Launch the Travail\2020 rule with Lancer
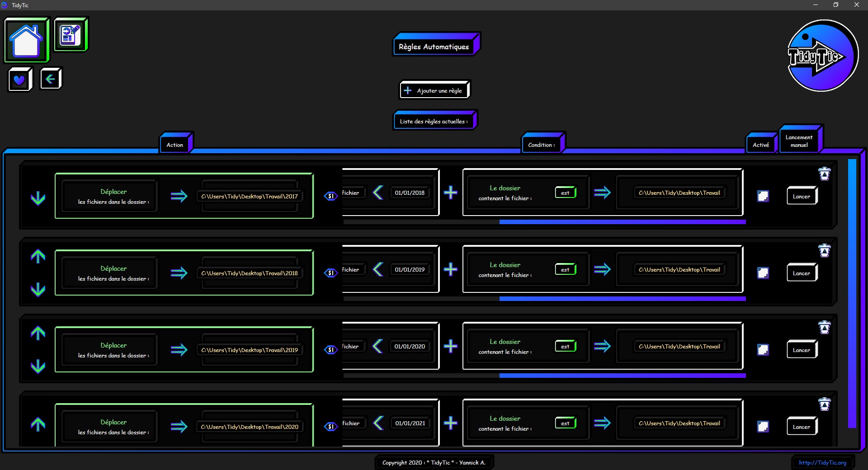 click(x=802, y=426)
